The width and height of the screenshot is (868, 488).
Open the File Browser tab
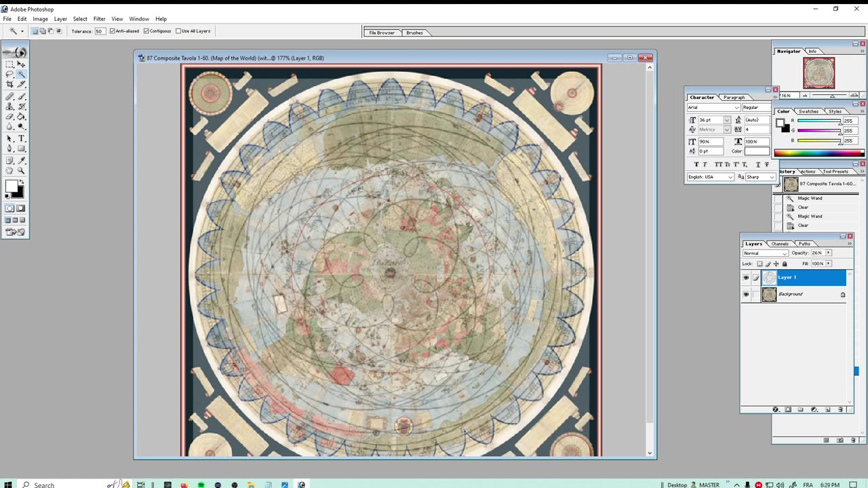point(382,33)
